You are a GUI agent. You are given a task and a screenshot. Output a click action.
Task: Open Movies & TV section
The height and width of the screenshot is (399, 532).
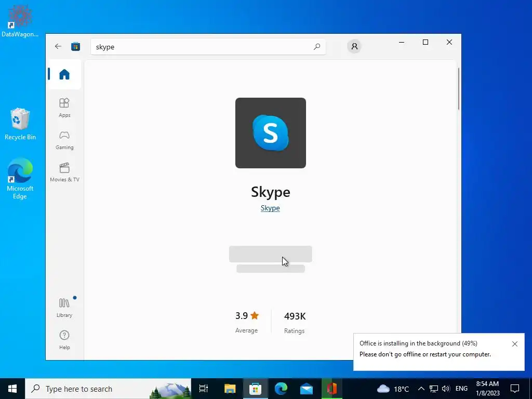pyautogui.click(x=64, y=172)
